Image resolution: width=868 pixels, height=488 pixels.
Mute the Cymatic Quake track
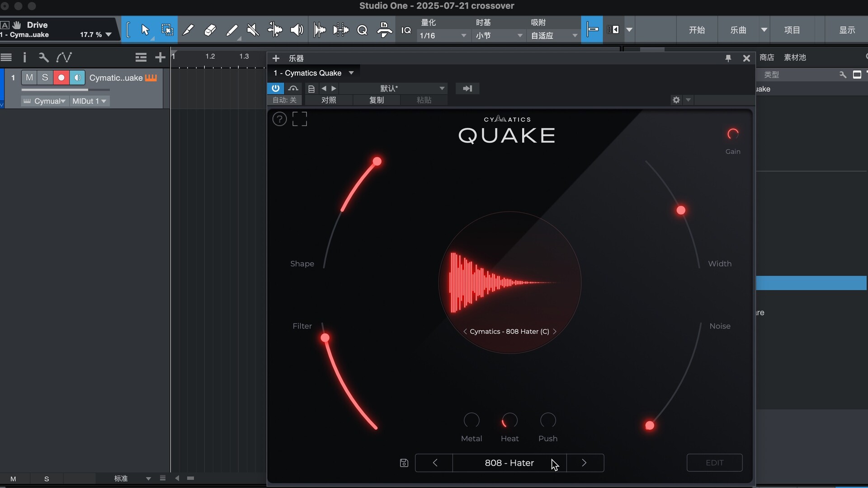coord(29,78)
